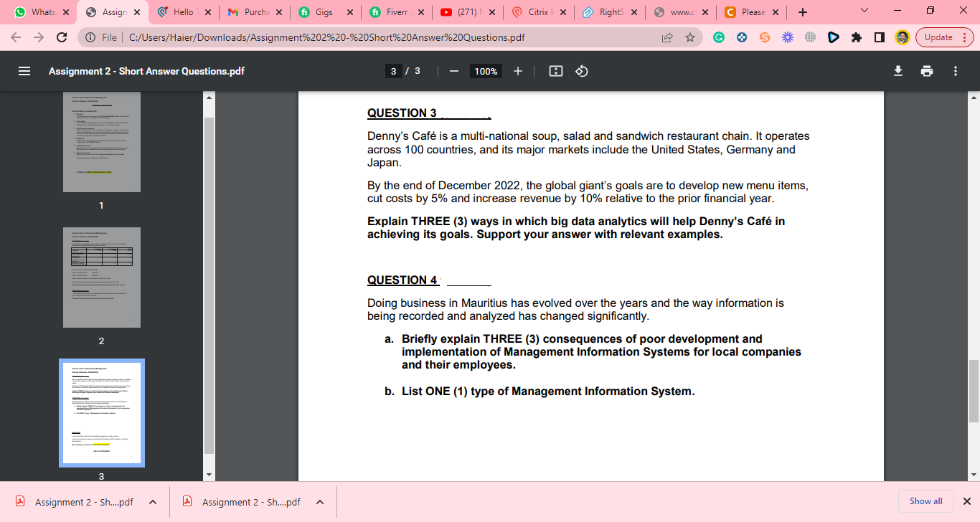Toggle the browser side panel
The image size is (980, 522).
[880, 37]
